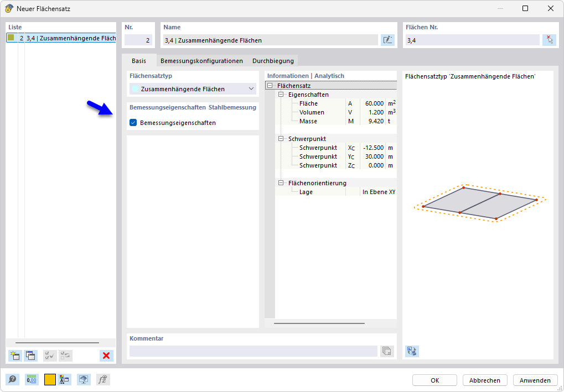The width and height of the screenshot is (564, 392).
Task: Click the edit name icon beside Name field
Action: [387, 40]
